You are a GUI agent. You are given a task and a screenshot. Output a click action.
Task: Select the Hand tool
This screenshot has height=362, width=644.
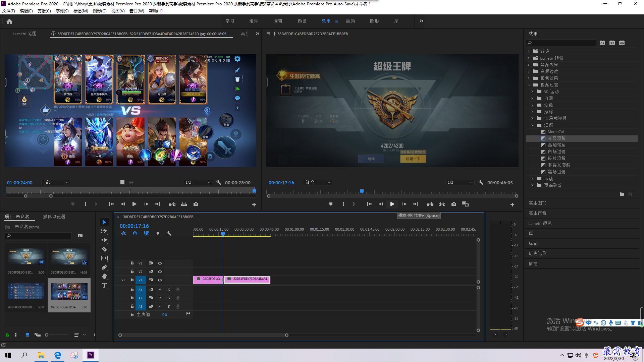click(x=104, y=276)
